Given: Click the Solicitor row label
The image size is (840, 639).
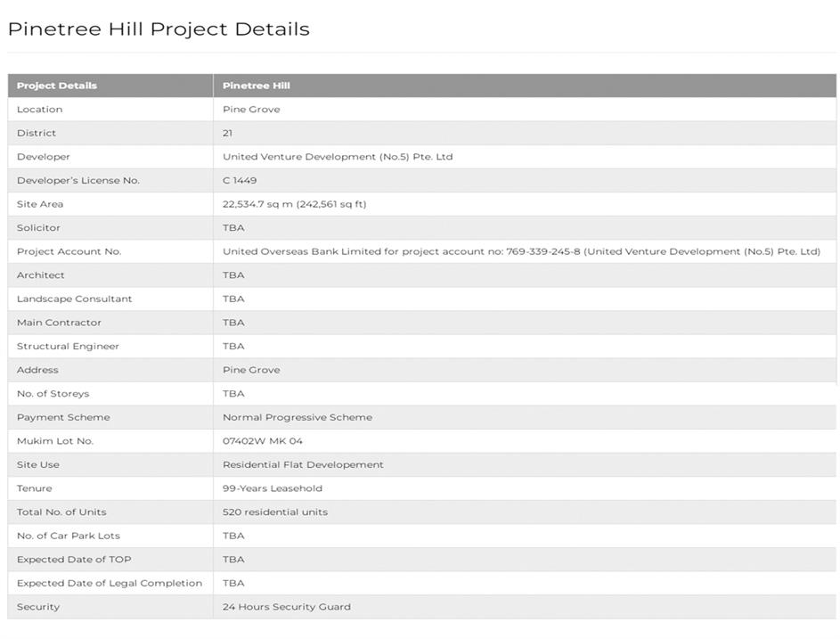Looking at the screenshot, I should coord(38,227).
